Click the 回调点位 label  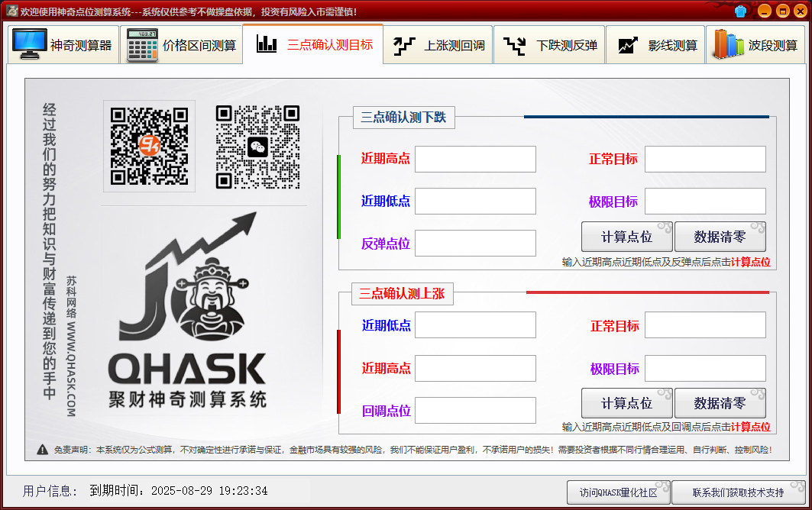coord(386,411)
